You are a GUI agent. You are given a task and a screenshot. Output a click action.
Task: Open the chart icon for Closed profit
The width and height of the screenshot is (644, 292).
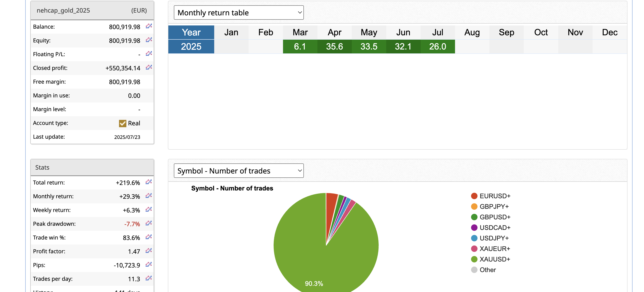149,67
